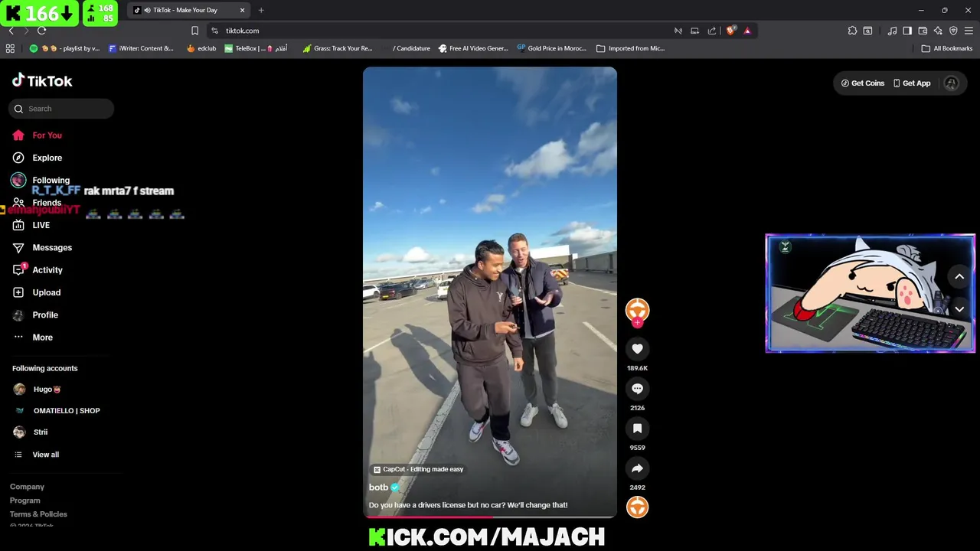Open the Activity notifications
Viewport: 980px width, 551px height.
(x=38, y=270)
